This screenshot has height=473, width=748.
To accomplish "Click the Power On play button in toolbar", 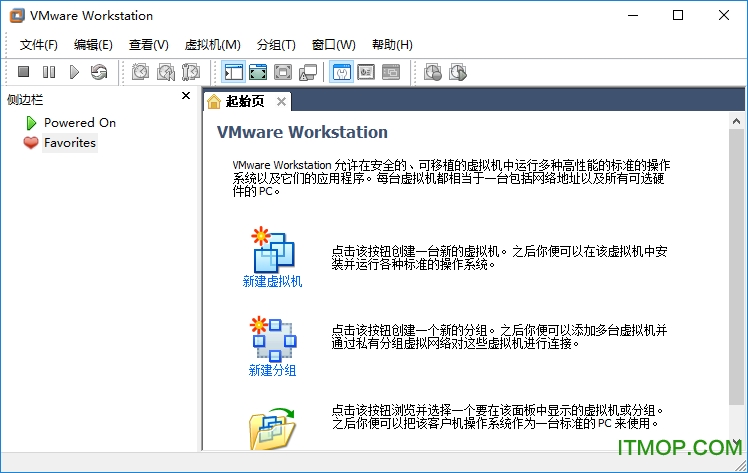I will coord(74,72).
